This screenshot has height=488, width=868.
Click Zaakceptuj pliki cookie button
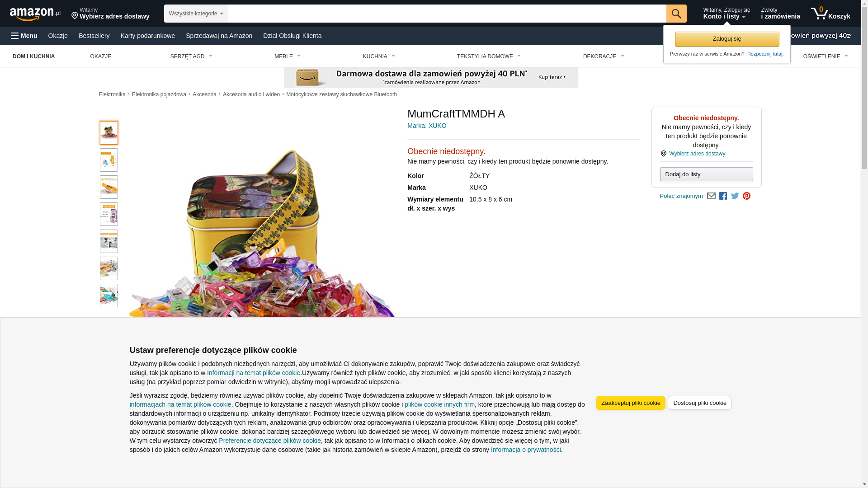631,403
